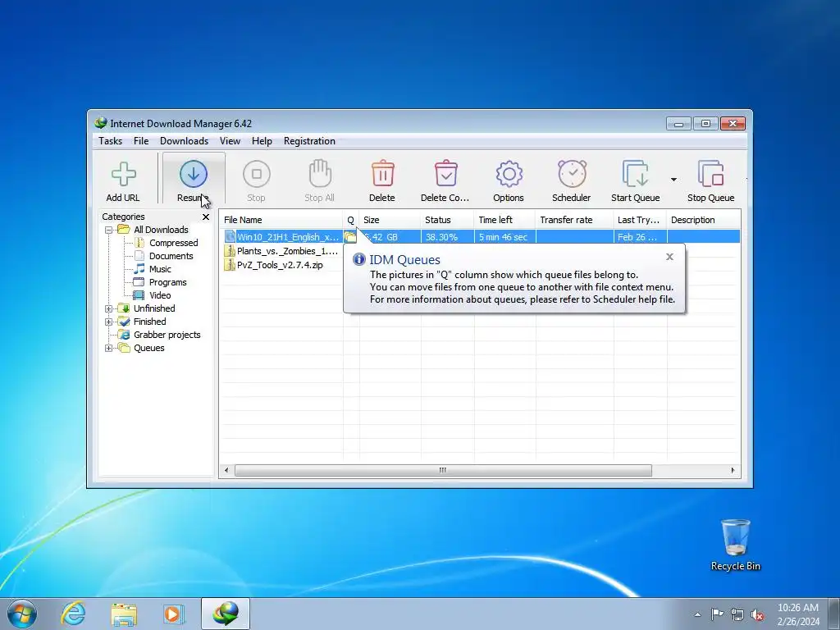Open the Downloads menu
The image size is (840, 630).
coord(184,141)
